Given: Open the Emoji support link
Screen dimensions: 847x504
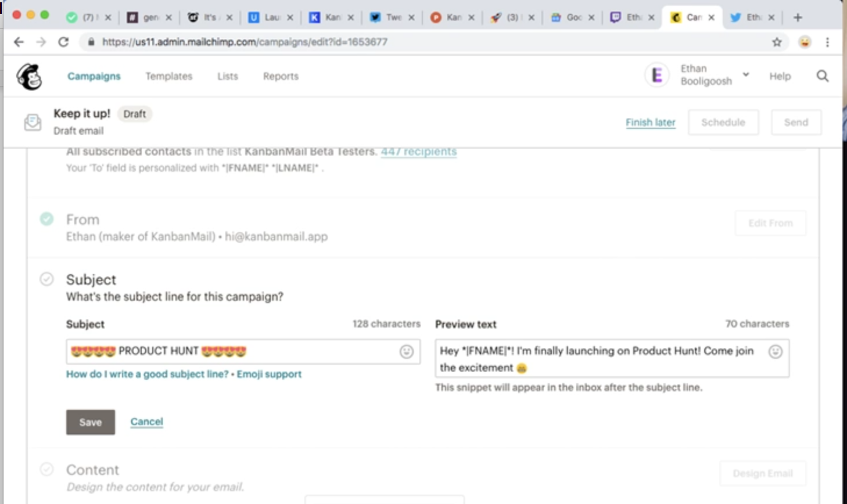Looking at the screenshot, I should pos(269,374).
